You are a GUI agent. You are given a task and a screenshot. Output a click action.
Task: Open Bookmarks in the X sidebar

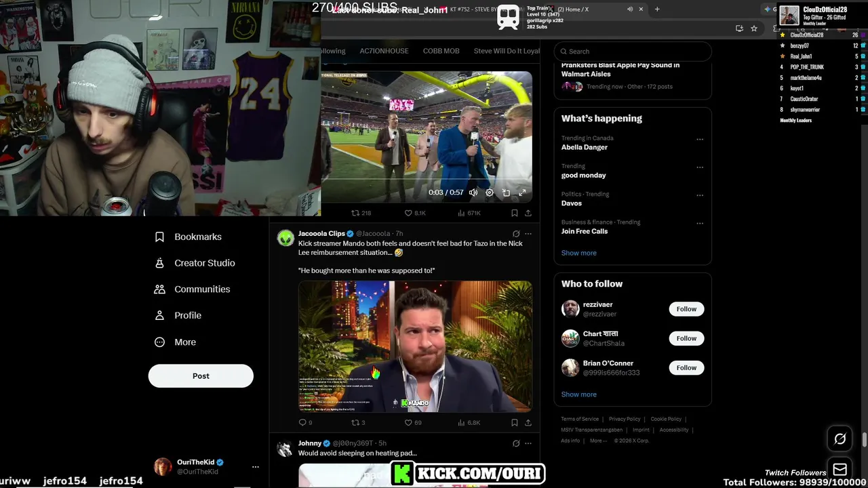pyautogui.click(x=189, y=237)
